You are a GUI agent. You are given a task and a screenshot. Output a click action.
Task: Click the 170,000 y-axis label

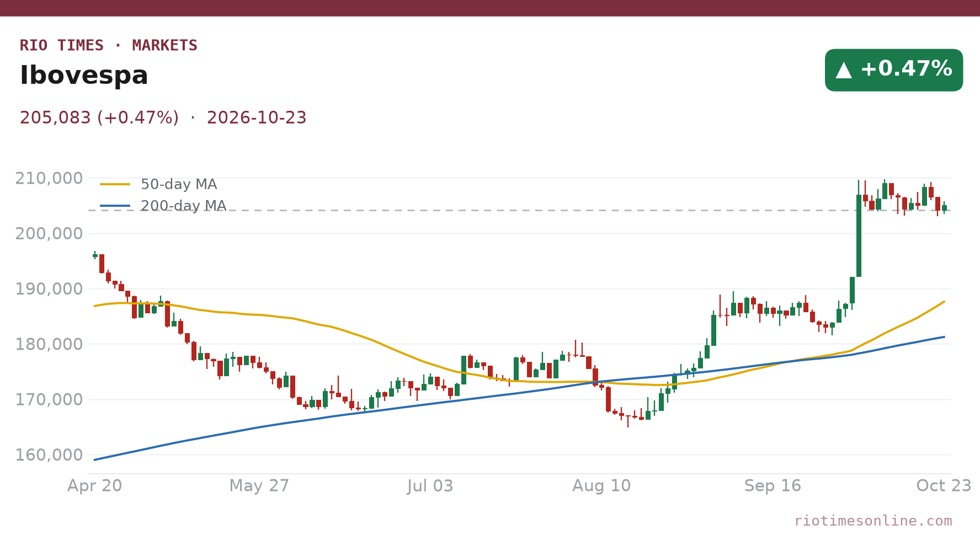(x=49, y=399)
